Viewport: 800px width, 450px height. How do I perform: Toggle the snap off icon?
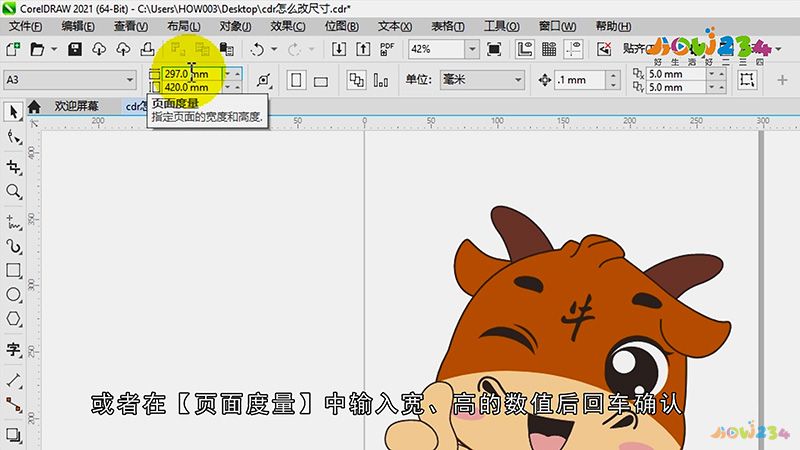[604, 49]
